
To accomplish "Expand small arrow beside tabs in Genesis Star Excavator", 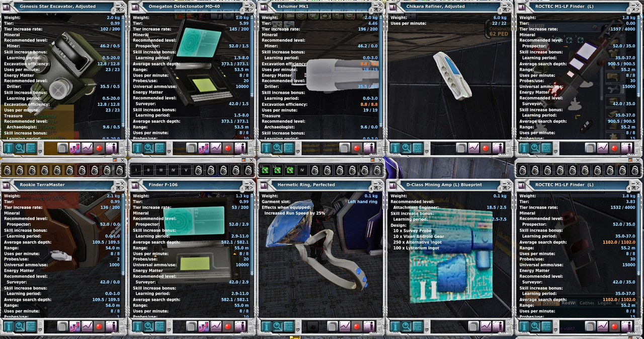I will 40,151.
